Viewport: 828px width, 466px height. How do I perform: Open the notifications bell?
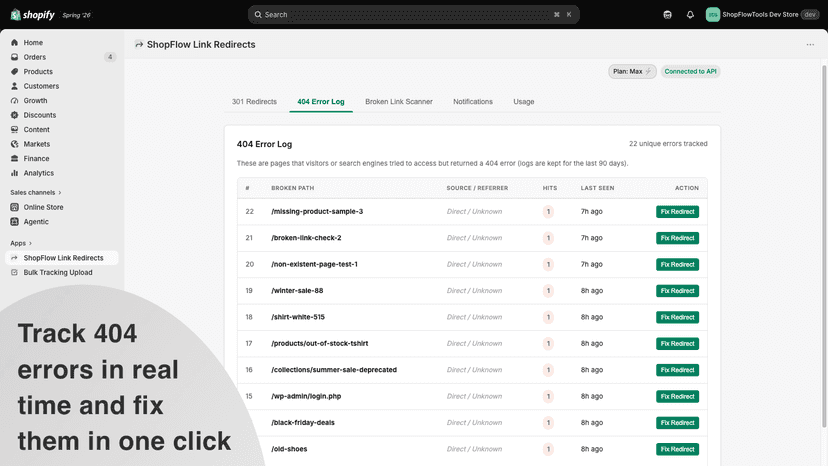pyautogui.click(x=690, y=15)
